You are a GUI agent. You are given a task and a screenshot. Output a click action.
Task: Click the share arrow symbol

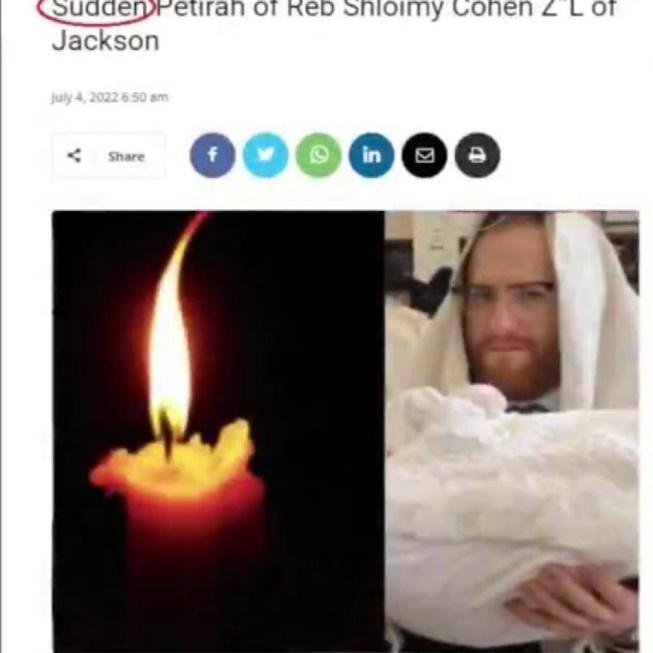pyautogui.click(x=74, y=156)
